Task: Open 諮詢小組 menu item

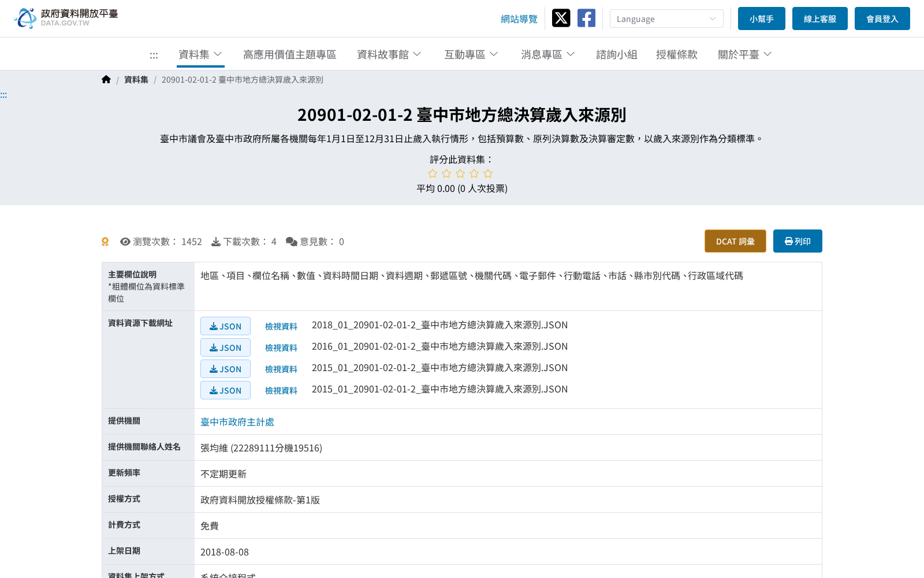Action: (x=617, y=54)
